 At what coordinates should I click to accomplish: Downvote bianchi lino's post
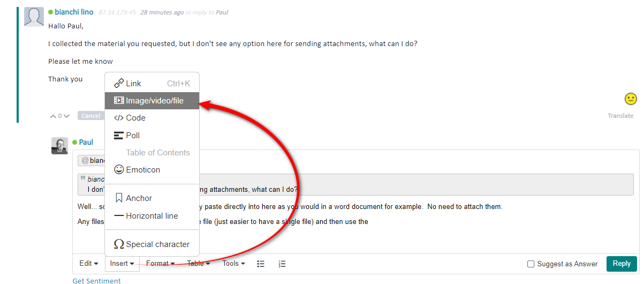(67, 116)
